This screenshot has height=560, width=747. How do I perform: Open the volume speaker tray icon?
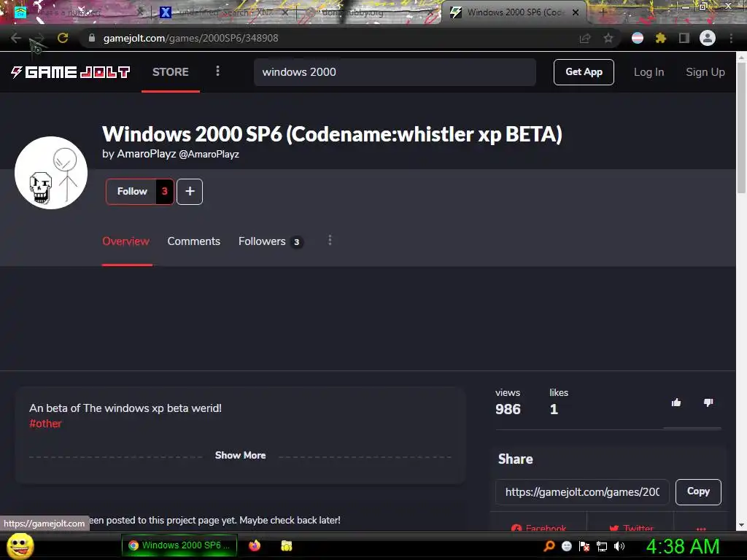coord(619,546)
